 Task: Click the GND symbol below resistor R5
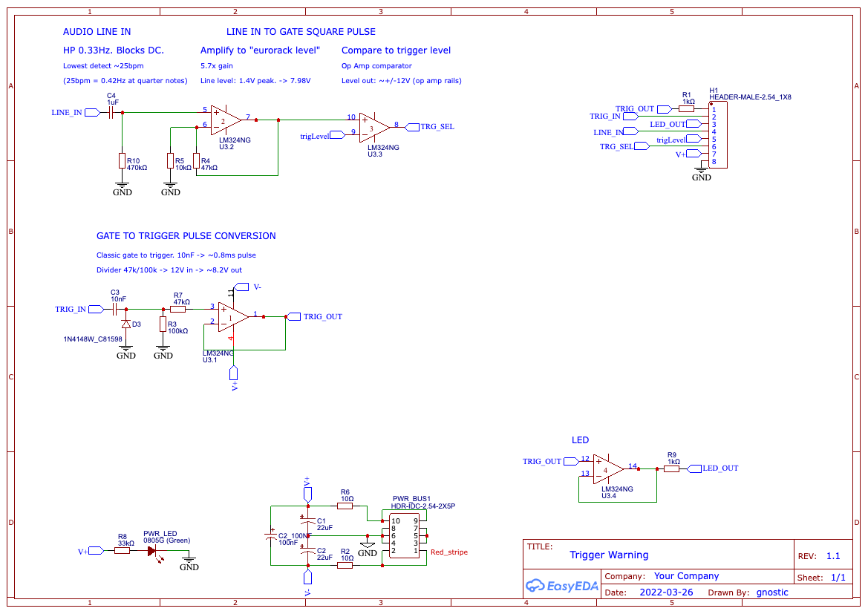tap(171, 189)
